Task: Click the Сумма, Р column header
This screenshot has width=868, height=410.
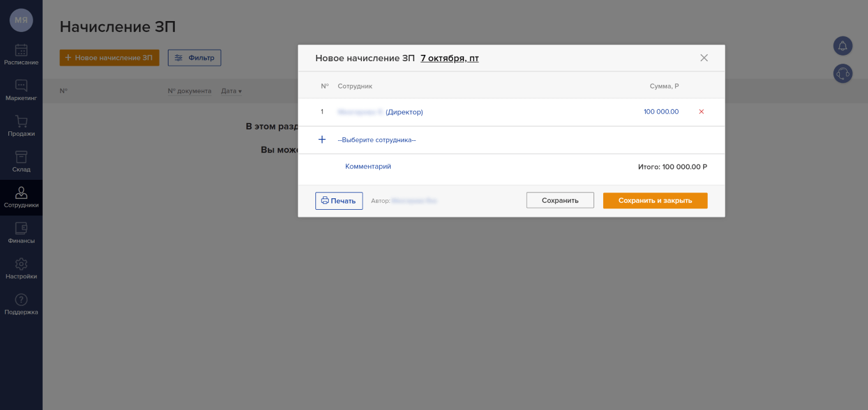Action: pos(664,86)
